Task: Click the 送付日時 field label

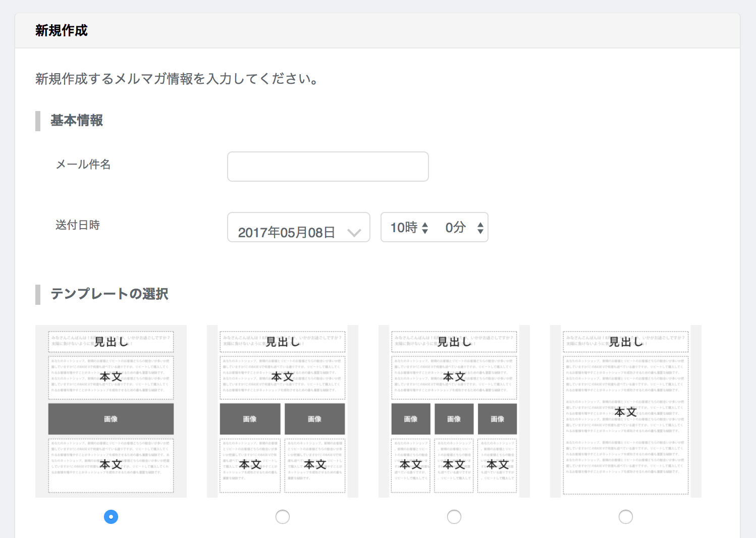Action: tap(78, 225)
